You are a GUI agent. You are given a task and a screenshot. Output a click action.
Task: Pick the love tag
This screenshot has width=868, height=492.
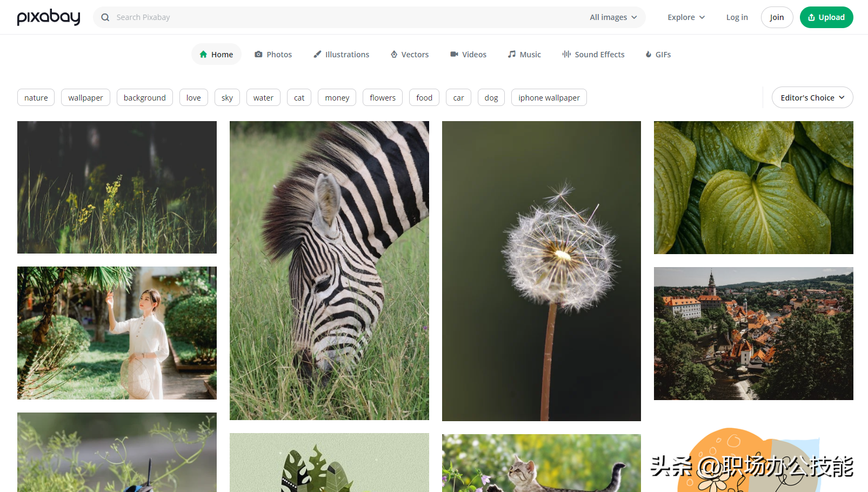193,97
